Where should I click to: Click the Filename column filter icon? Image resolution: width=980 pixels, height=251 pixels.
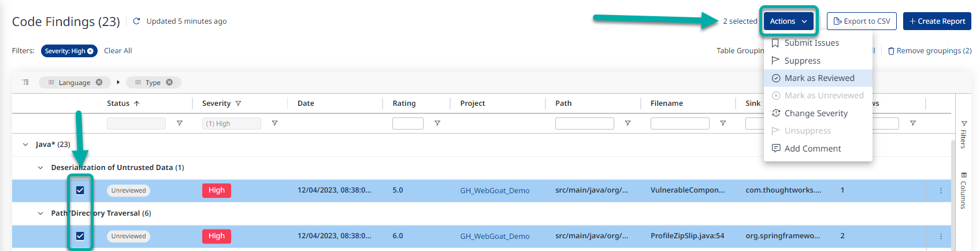click(x=723, y=123)
